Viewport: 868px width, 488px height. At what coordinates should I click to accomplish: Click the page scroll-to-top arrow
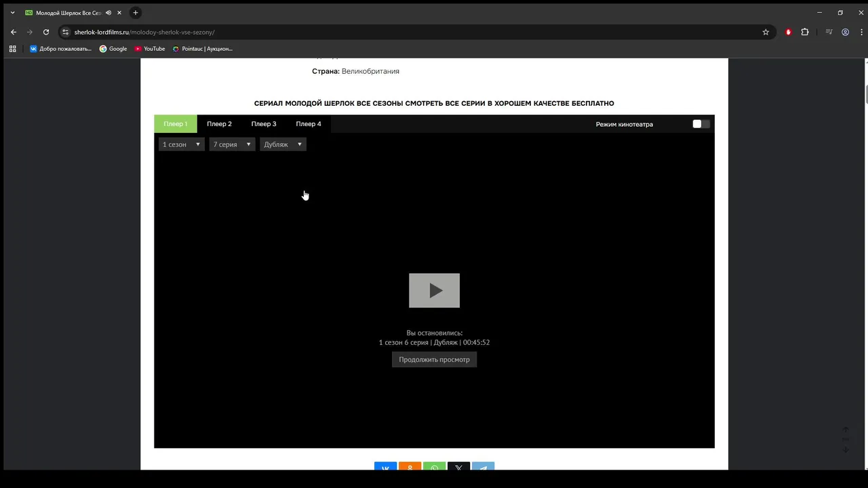[846, 430]
